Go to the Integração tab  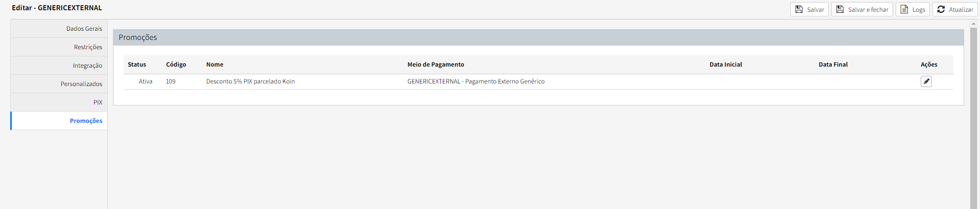87,66
